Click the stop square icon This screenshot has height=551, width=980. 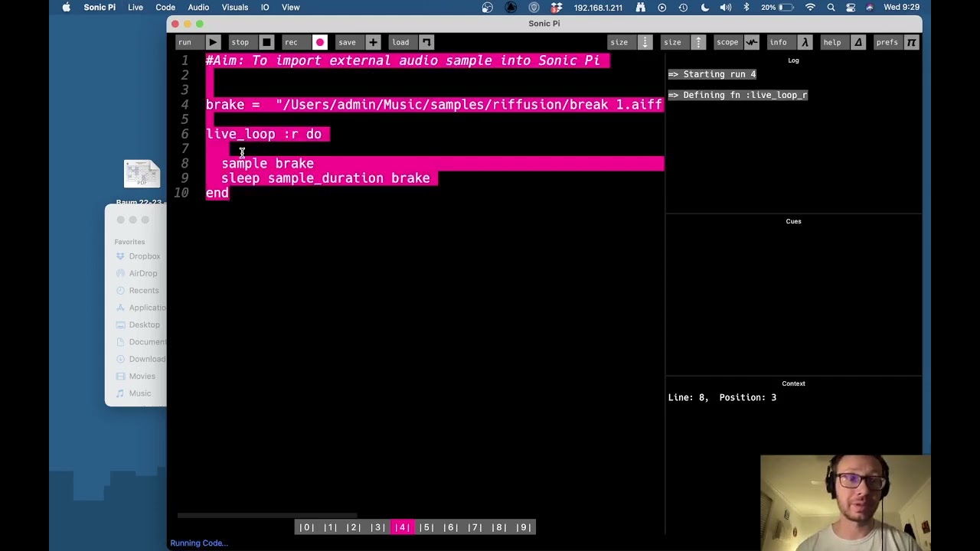pyautogui.click(x=266, y=42)
